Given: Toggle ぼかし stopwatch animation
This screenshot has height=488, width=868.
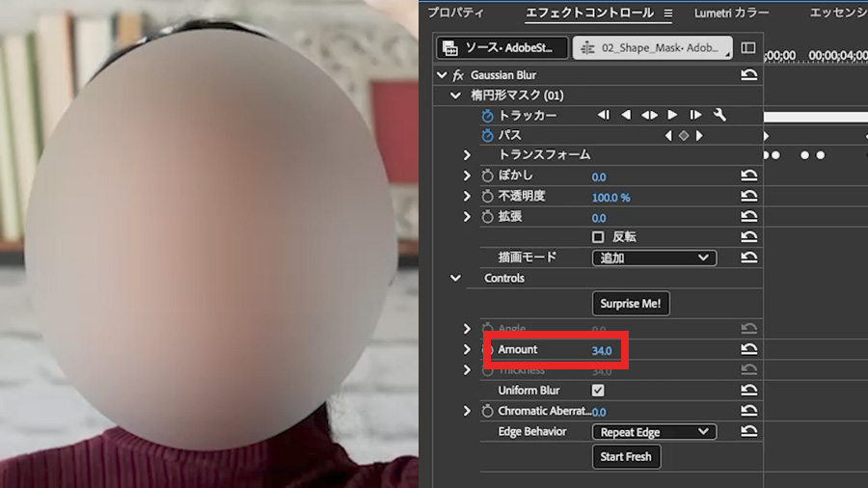Looking at the screenshot, I should point(487,176).
